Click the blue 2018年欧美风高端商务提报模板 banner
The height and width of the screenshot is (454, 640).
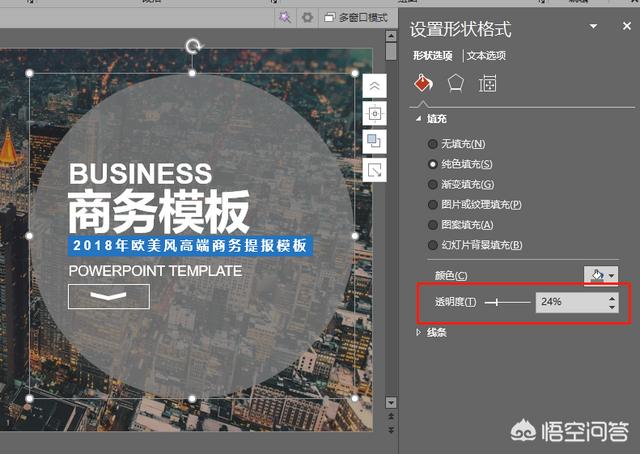(190, 245)
